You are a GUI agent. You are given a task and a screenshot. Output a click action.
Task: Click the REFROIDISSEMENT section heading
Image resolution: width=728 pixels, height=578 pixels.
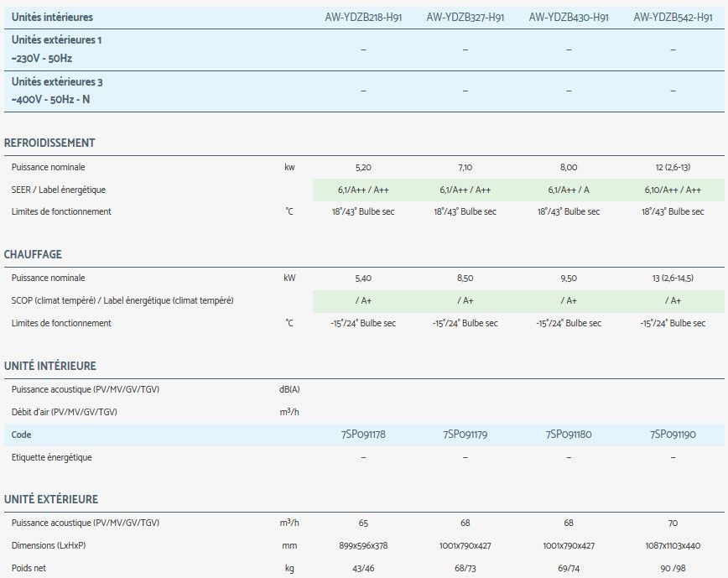pyautogui.click(x=49, y=143)
